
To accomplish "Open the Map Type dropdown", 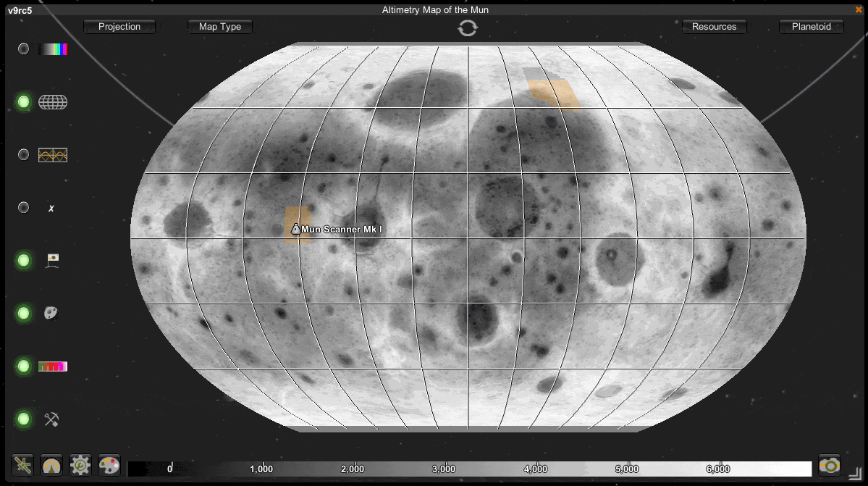I will (x=220, y=27).
